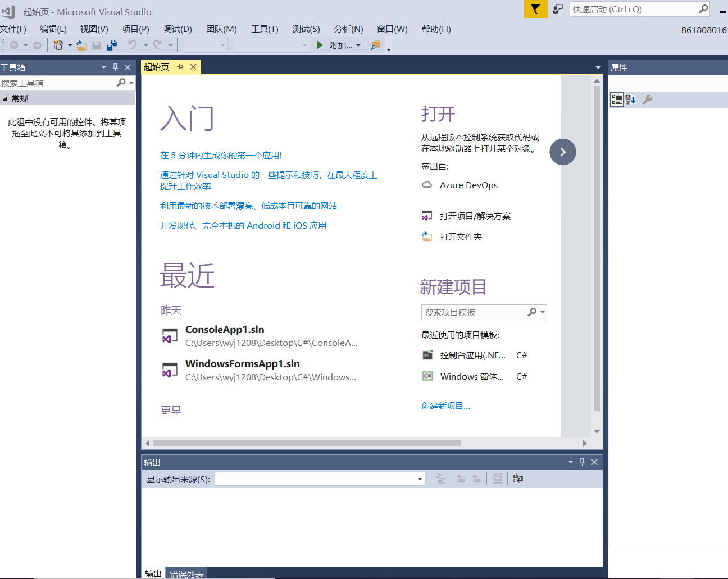Click the deploy low-cost websites link
This screenshot has height=579, width=728.
pyautogui.click(x=248, y=206)
